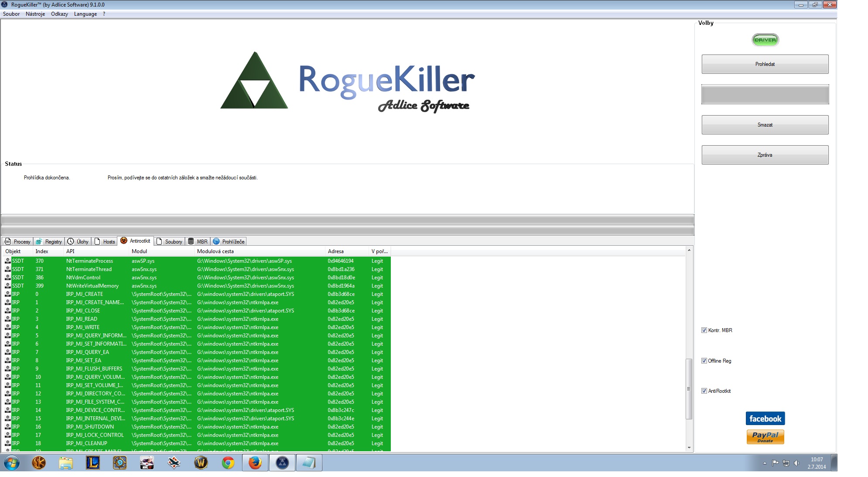Click the blank gray button below Prohledat

[x=765, y=94]
